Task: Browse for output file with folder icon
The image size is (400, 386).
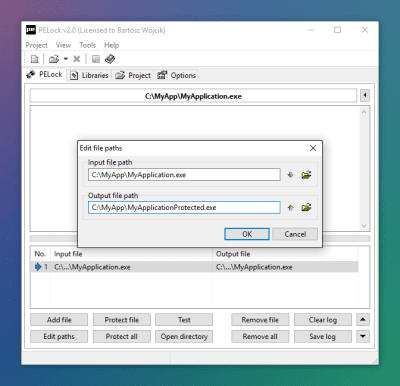Action: click(x=306, y=207)
